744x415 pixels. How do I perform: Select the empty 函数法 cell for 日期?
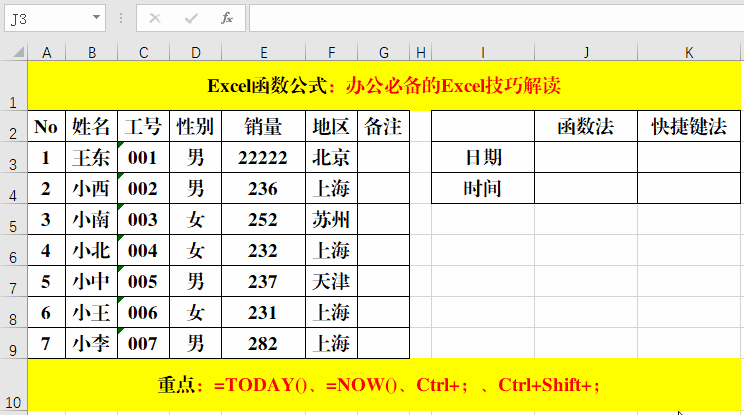coord(586,157)
